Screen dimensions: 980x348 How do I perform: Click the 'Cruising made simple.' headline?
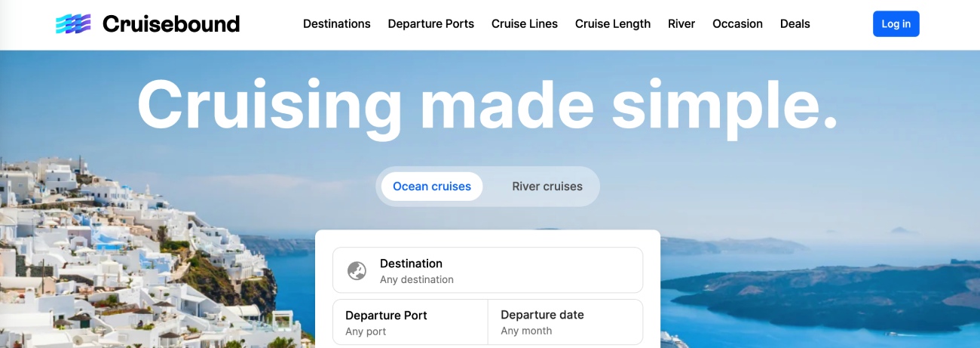coord(487,105)
